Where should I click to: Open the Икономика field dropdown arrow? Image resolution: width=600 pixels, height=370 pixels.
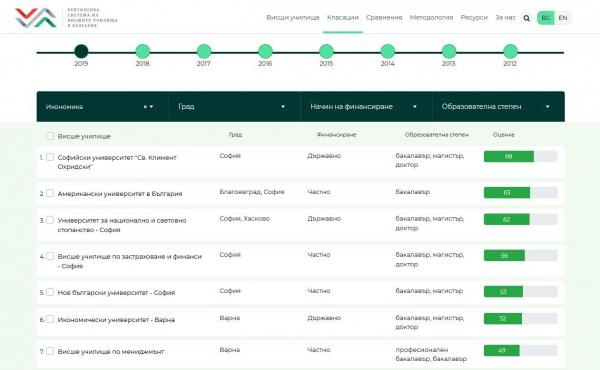click(152, 107)
